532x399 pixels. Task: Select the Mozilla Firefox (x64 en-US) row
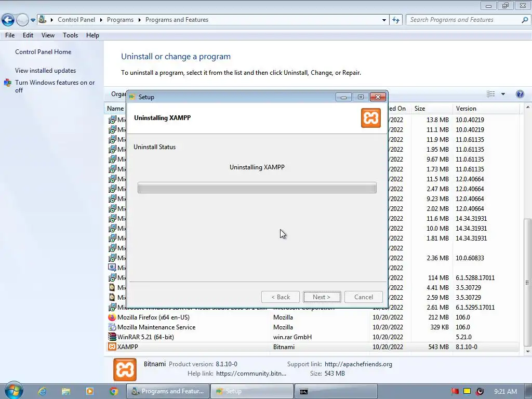point(312,317)
